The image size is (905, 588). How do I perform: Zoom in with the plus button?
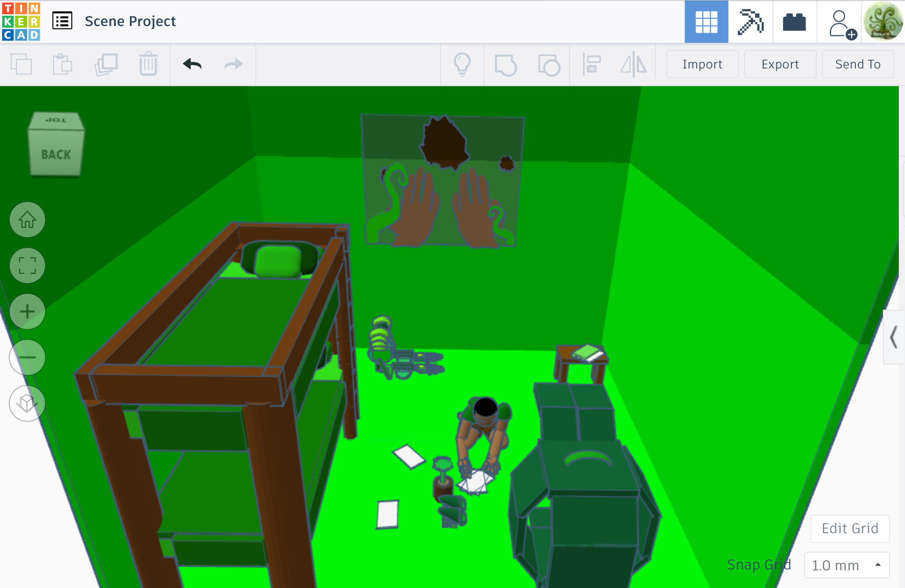27,311
